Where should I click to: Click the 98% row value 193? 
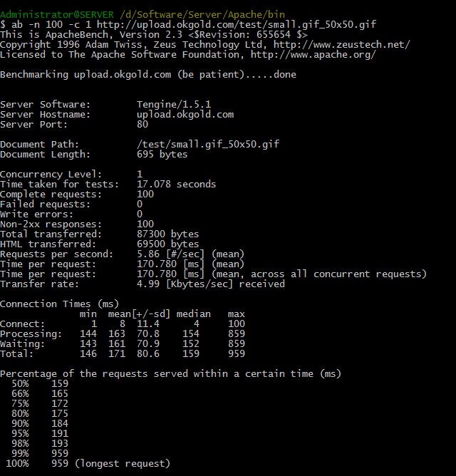tap(60, 444)
